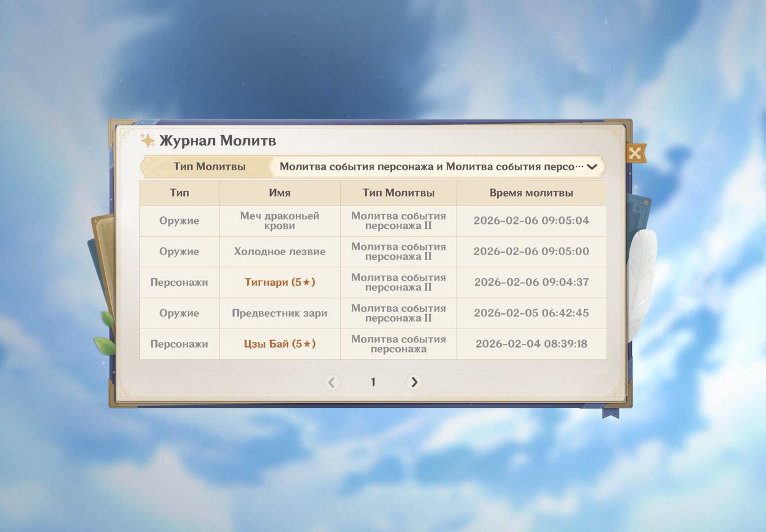Click the Тигнари (5★) entry
766x532 pixels.
coord(280,282)
